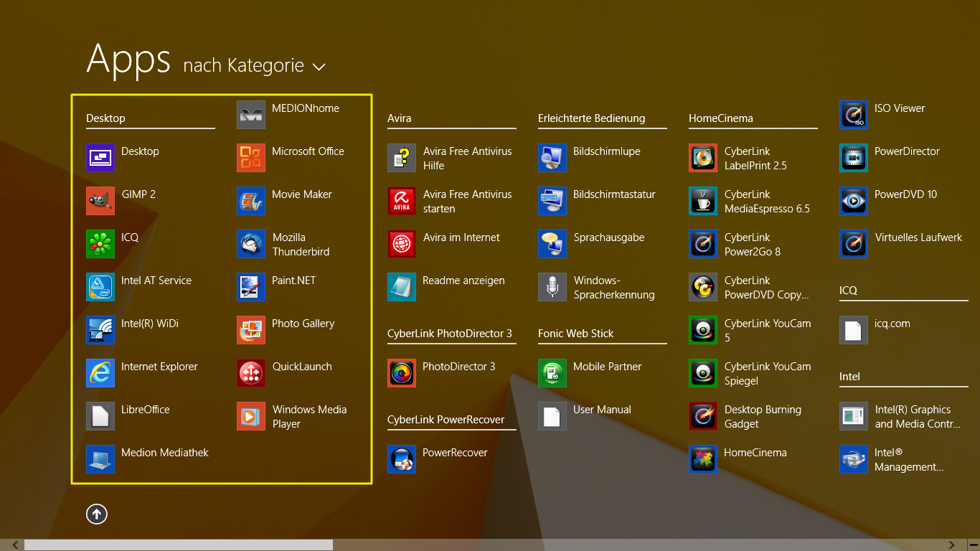This screenshot has width=980, height=551.
Task: Open Paint.NET application icon
Action: click(251, 287)
